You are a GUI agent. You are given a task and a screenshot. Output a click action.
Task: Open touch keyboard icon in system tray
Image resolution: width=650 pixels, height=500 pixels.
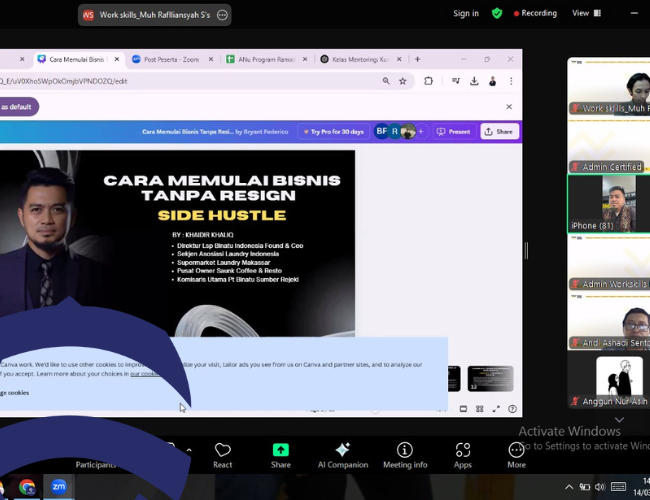[618, 487]
